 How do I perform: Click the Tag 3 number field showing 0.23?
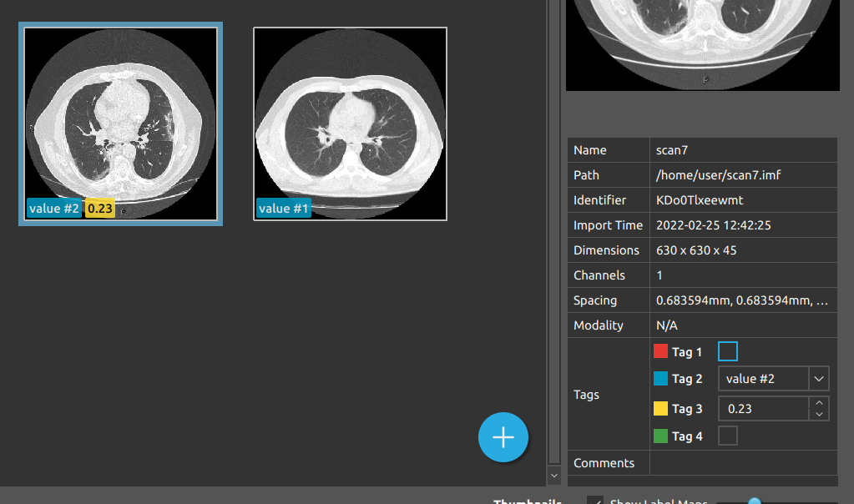coord(764,409)
